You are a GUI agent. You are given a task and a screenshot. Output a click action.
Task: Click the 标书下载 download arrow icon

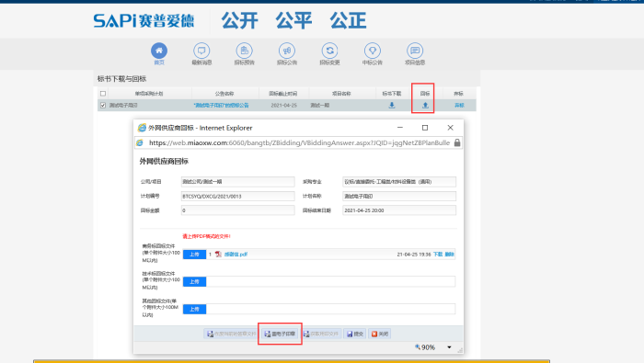point(392,106)
